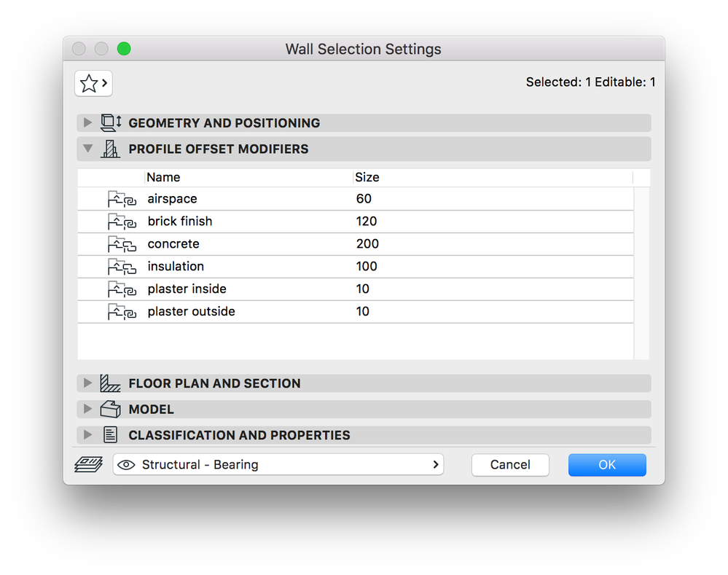Expand the Classification and Properties panel
This screenshot has height=575, width=728.
[88, 435]
